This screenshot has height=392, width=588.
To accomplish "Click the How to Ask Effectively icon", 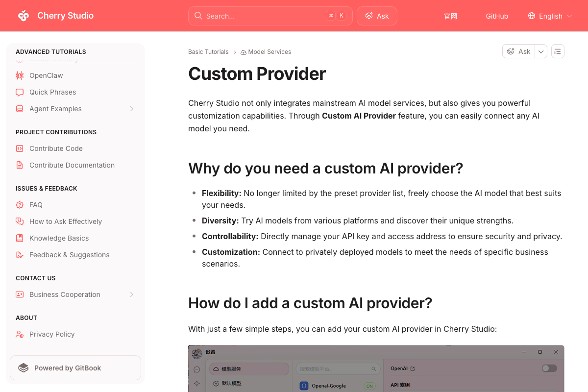I will click(x=20, y=221).
